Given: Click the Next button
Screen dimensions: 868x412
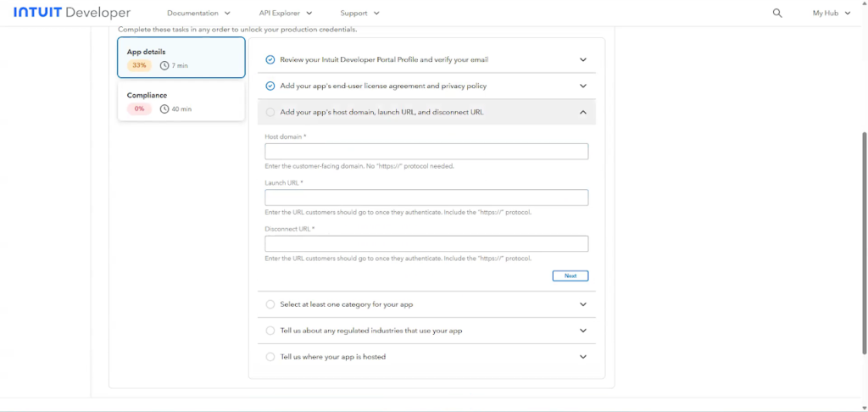Looking at the screenshot, I should click(570, 276).
